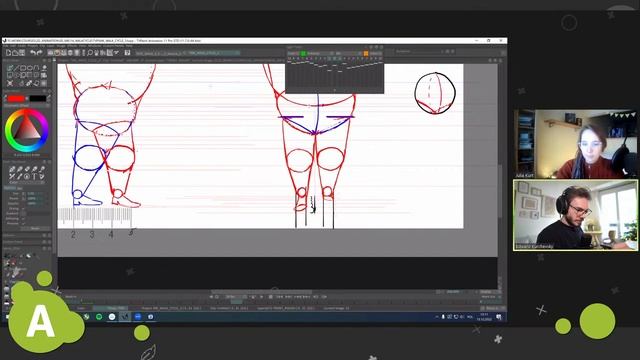Click the play button in the timeline controls
The width and height of the screenshot is (640, 360).
261,297
